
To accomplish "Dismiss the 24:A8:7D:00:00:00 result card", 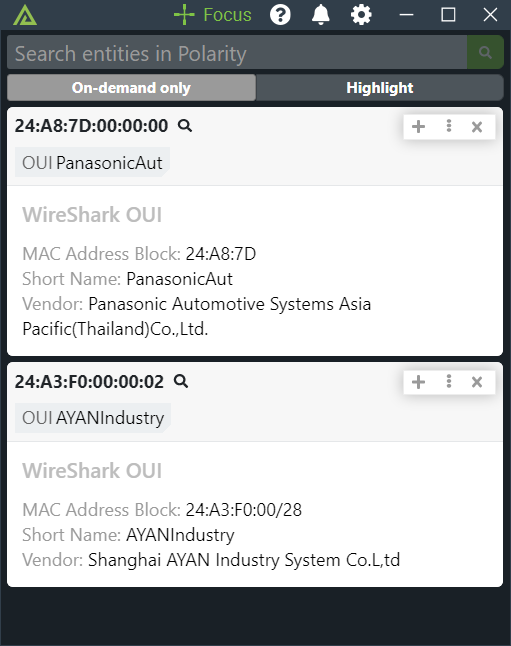I will [x=477, y=127].
